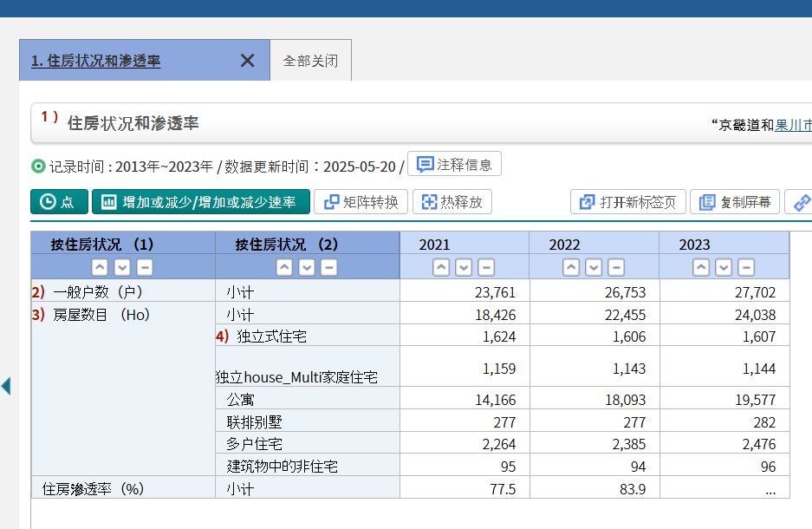Open 注释信息 notes button
The image size is (812, 529).
pyautogui.click(x=454, y=164)
